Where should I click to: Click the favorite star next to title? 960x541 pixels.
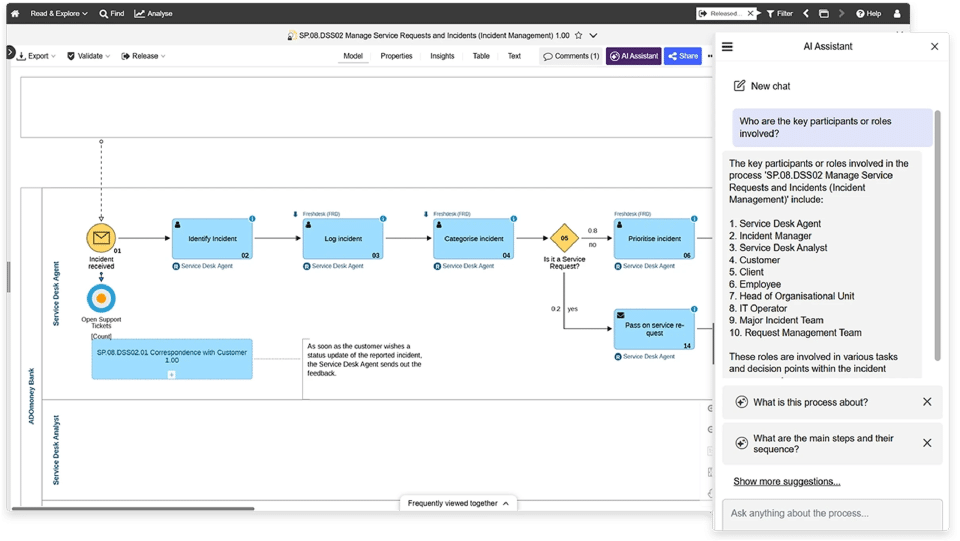pyautogui.click(x=578, y=35)
